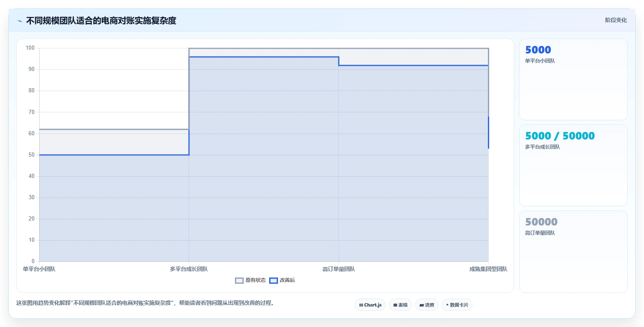
Task: Click the 阶段变化 label in header
Action: pyautogui.click(x=616, y=20)
